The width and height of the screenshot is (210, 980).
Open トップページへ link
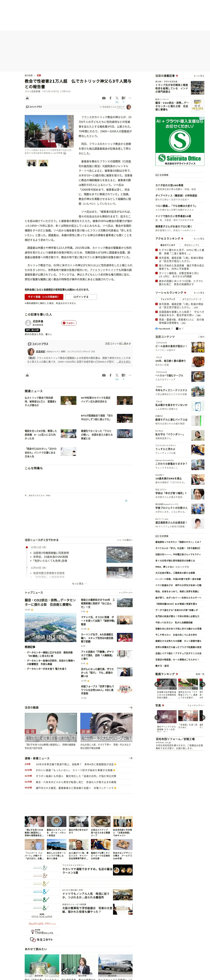tap(125, 592)
